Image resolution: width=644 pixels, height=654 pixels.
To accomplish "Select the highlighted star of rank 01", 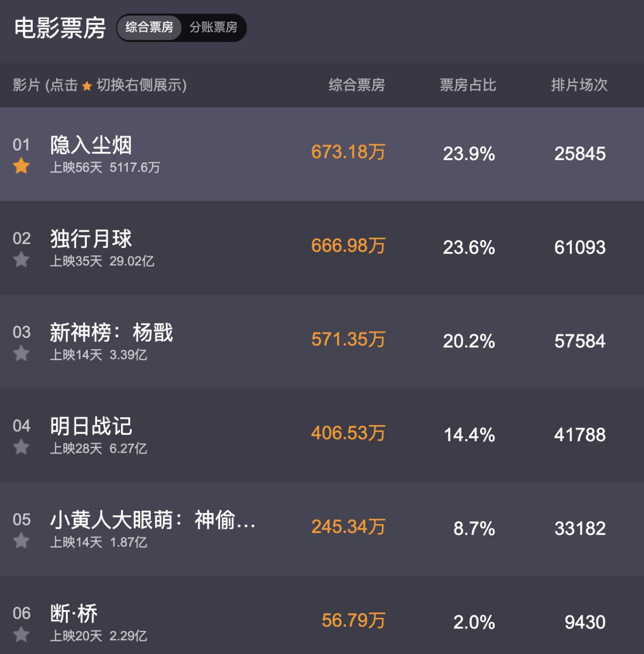I will 21,167.
